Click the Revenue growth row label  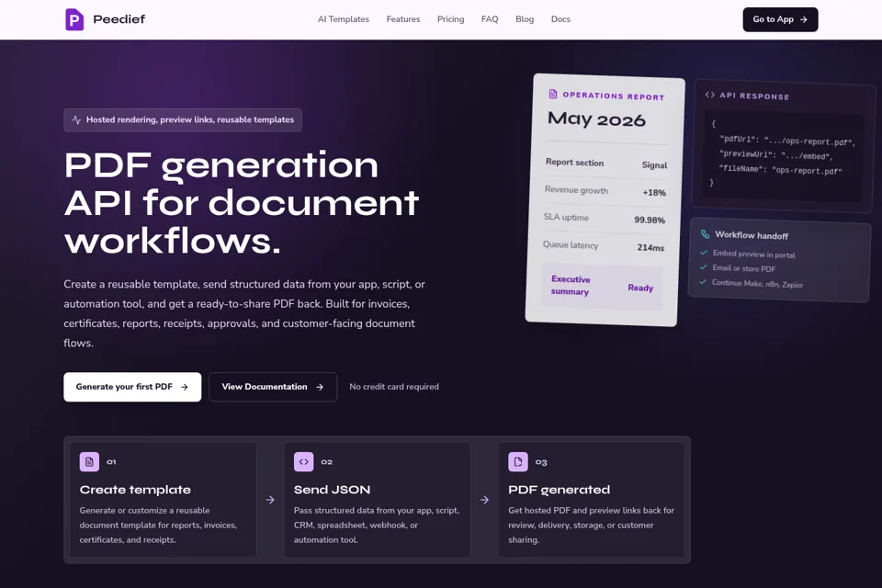click(576, 190)
